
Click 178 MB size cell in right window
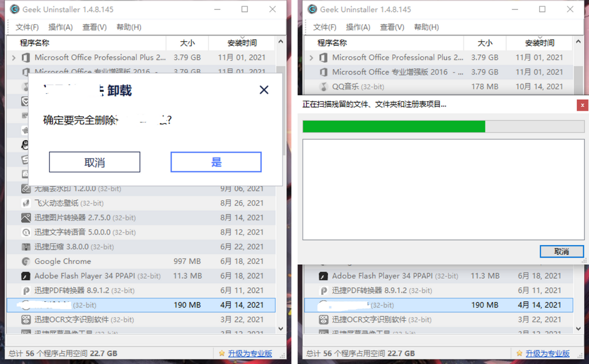(485, 87)
